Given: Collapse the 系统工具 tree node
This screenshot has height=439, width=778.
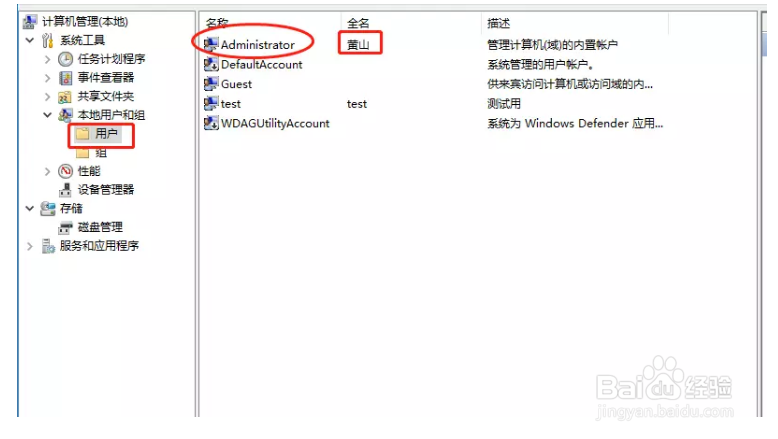Looking at the screenshot, I should click(30, 40).
